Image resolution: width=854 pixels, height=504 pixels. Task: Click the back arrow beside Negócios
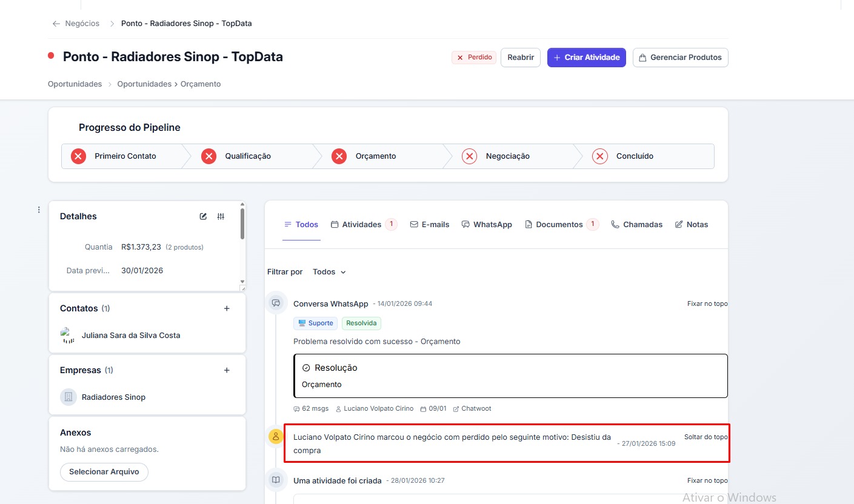coord(56,24)
